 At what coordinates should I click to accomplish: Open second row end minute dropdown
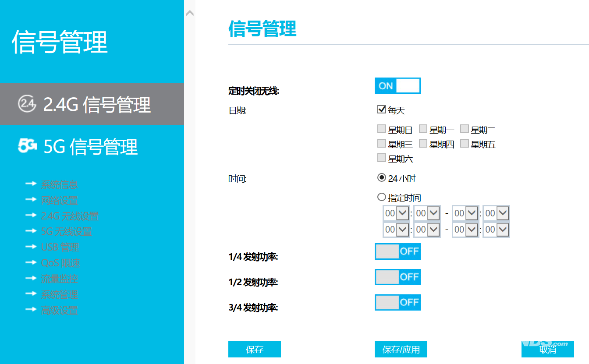(x=496, y=229)
